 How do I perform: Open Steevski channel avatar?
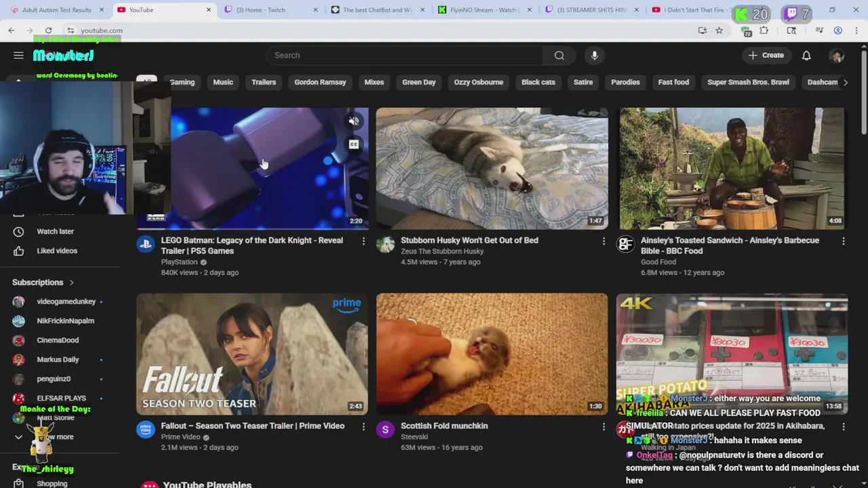[x=385, y=430]
